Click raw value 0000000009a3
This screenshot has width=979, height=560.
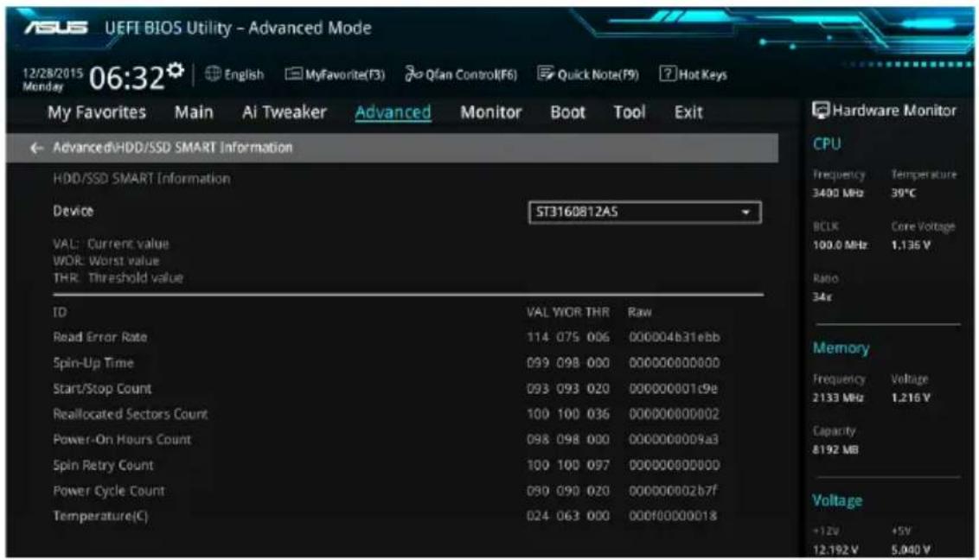coord(674,440)
